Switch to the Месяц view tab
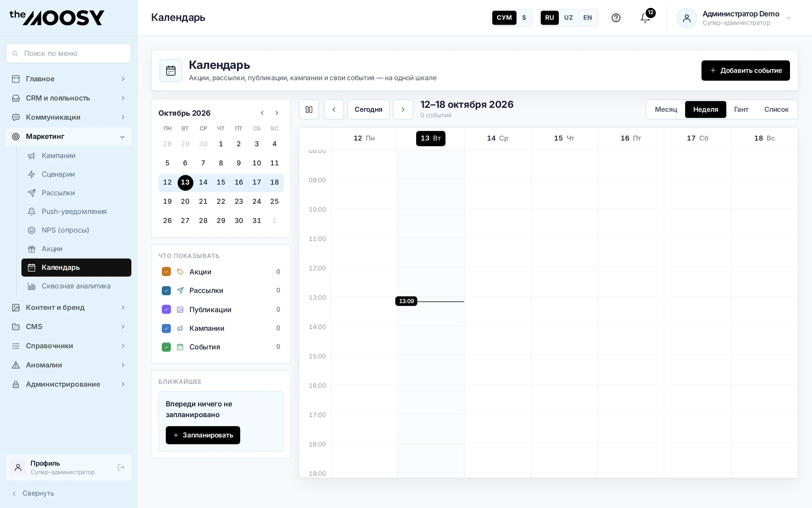This screenshot has width=812, height=508. tap(666, 109)
